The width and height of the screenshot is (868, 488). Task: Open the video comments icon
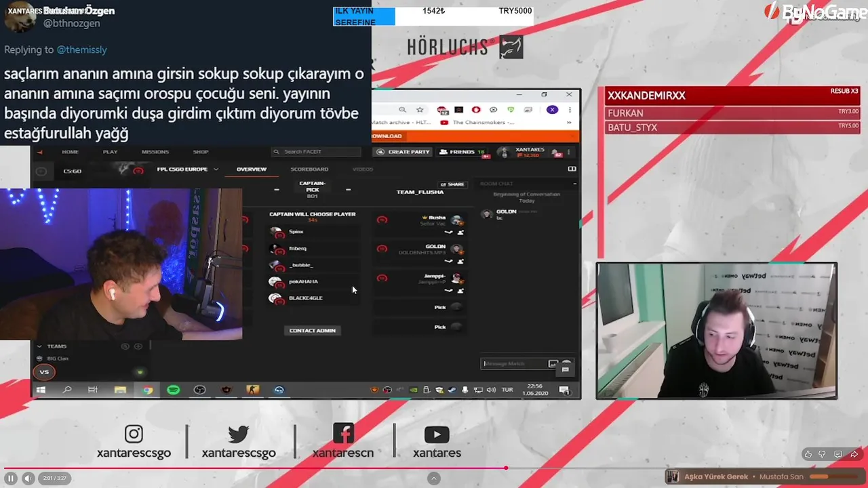(x=838, y=454)
